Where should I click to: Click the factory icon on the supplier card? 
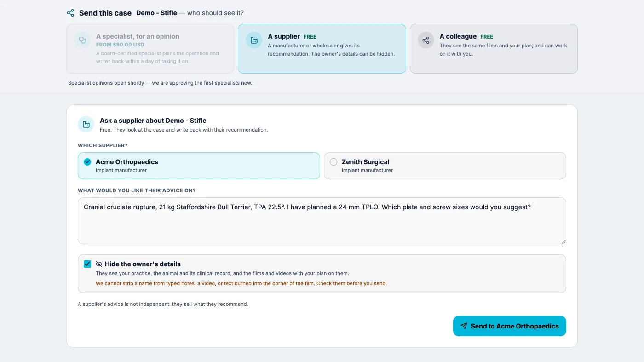pyautogui.click(x=254, y=40)
